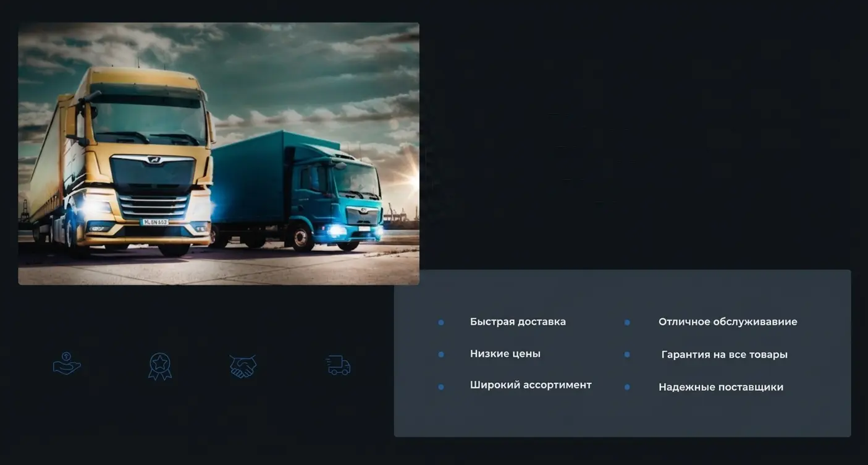This screenshot has height=465, width=868.
Task: Click the blue box truck in the photo
Action: (x=297, y=192)
